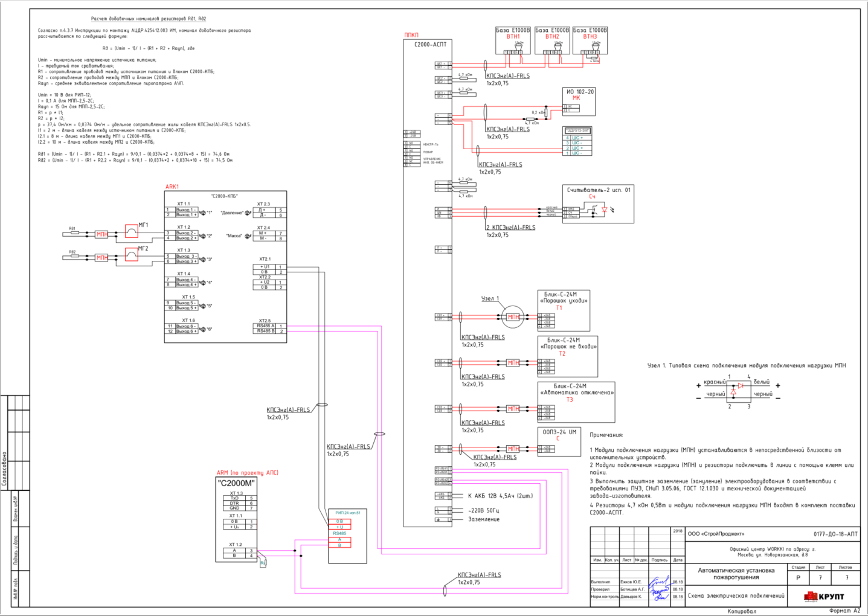Click the name "Давыдов К." in title block

pos(631,597)
